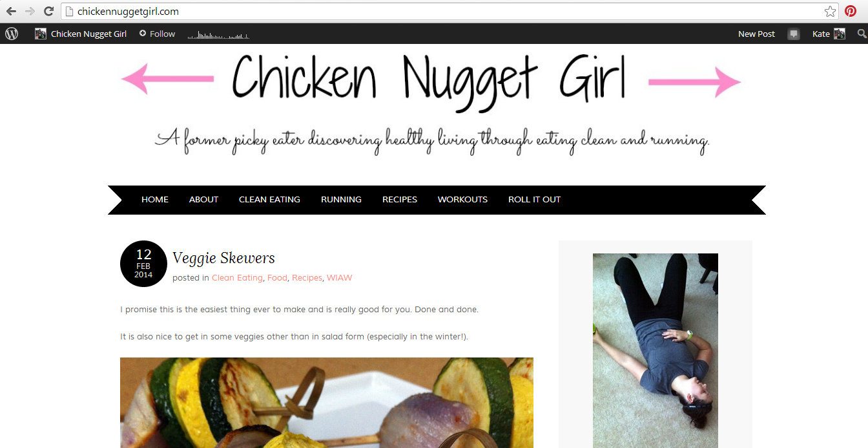Reload the page with the refresh icon
The width and height of the screenshot is (868, 448).
[48, 12]
